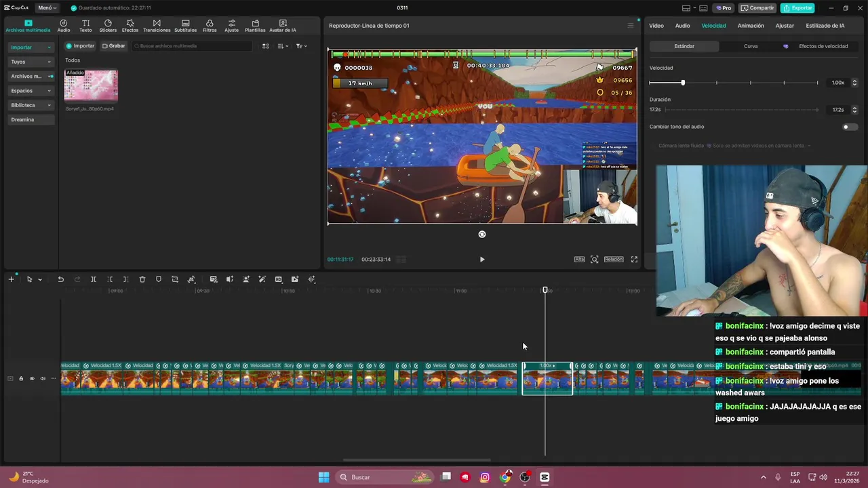Click fullscreen icon in the player
This screenshot has width=868, height=488.
coord(634,259)
